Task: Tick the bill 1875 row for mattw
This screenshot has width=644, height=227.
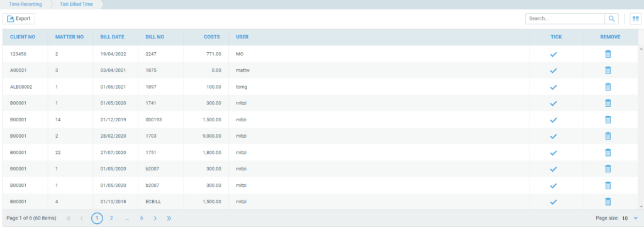Action: click(553, 70)
